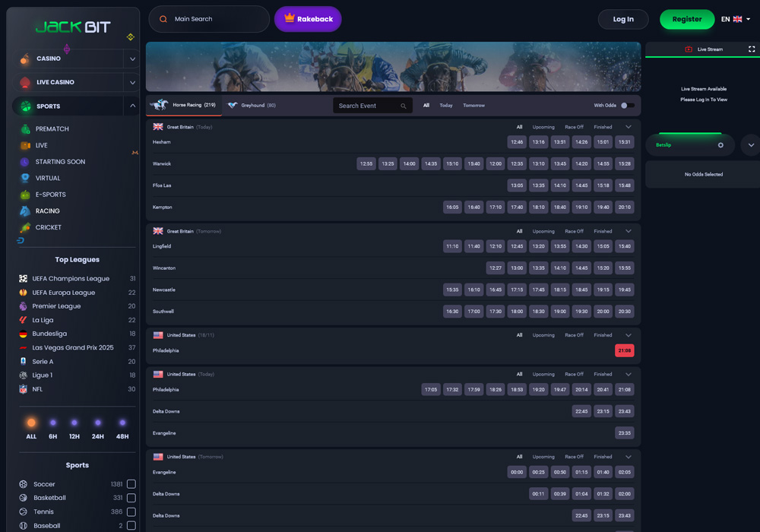This screenshot has height=532, width=760.
Task: Open the Prematch sports icon
Action: pyautogui.click(x=25, y=129)
